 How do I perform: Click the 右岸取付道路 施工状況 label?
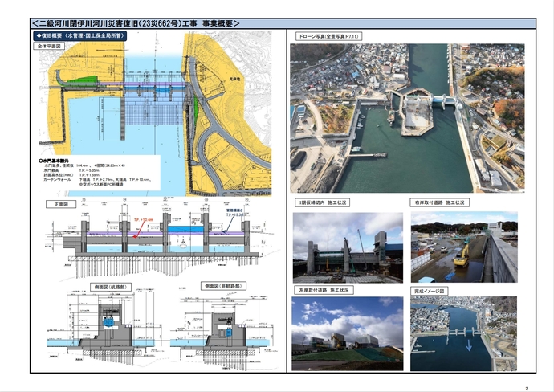(x=439, y=202)
